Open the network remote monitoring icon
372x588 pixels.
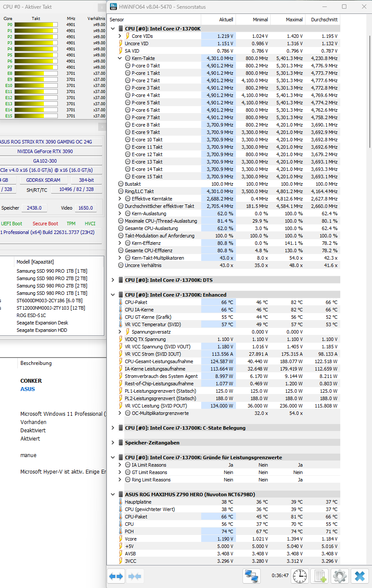click(252, 576)
